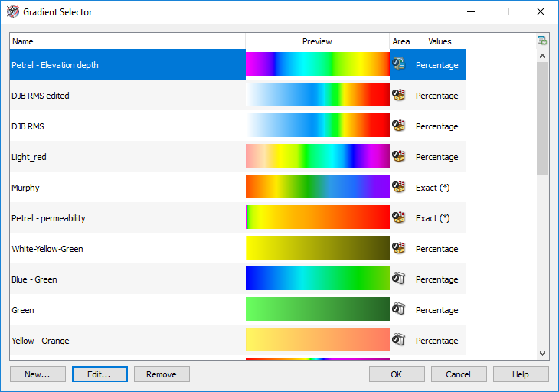
Task: Select the Petrel - permeability gradient preview
Action: coord(317,218)
